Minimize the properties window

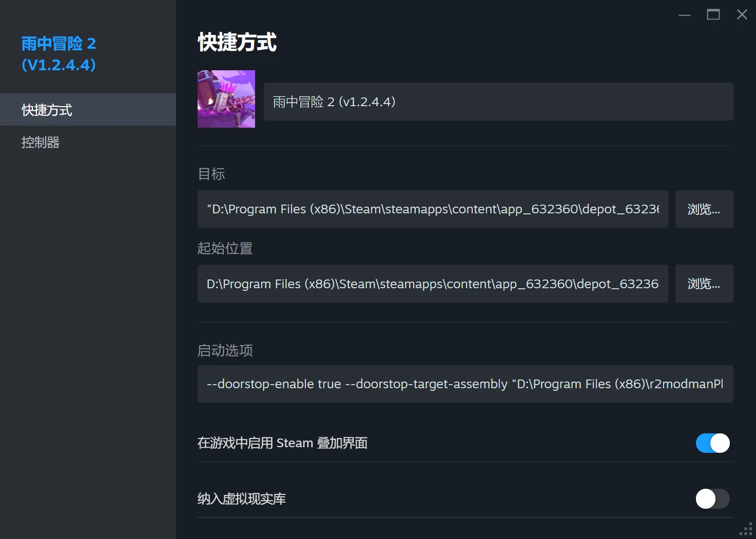685,15
